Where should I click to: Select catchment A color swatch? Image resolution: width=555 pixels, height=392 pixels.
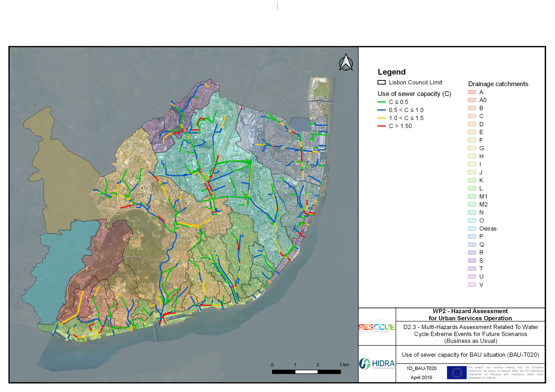coord(472,92)
